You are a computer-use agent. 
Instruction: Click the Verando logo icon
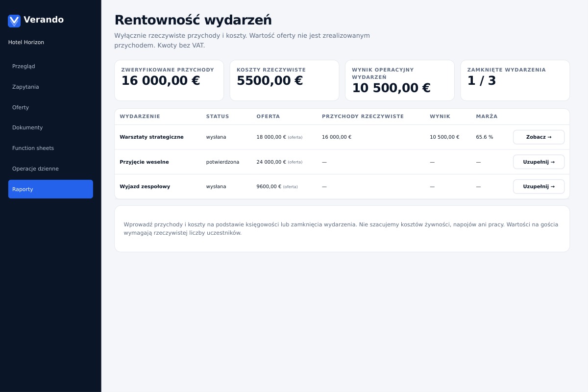tap(14, 21)
